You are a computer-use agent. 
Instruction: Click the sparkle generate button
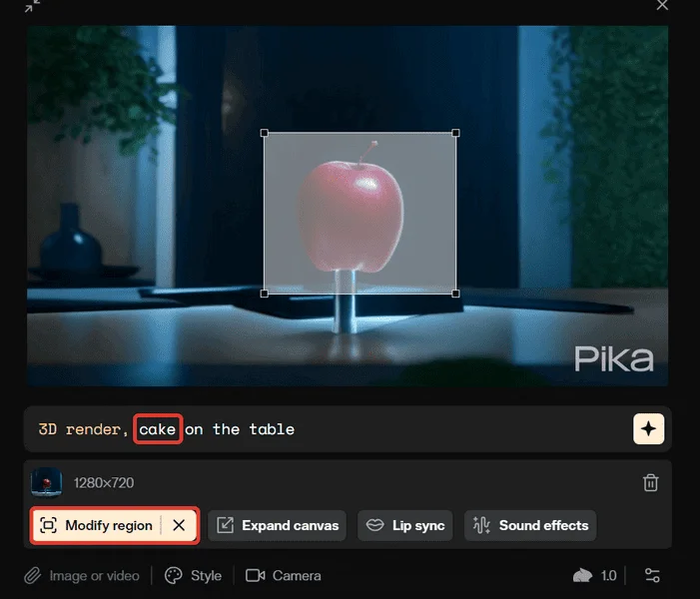click(648, 429)
